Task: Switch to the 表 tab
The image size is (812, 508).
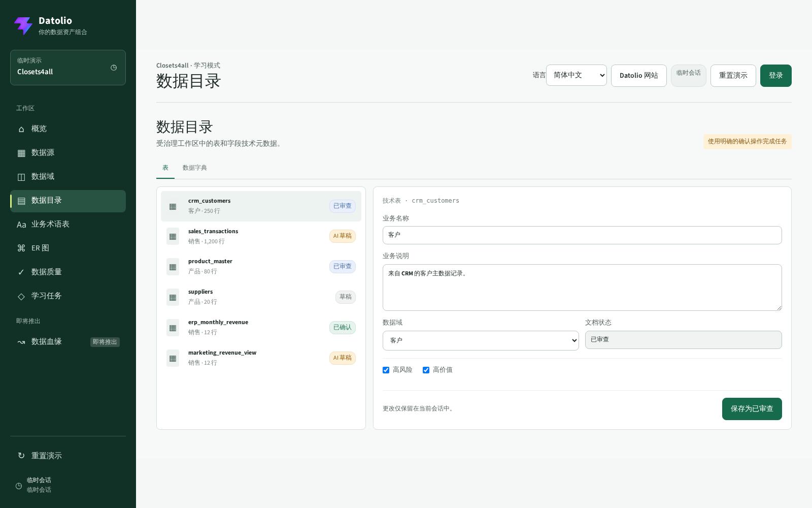Action: click(165, 168)
